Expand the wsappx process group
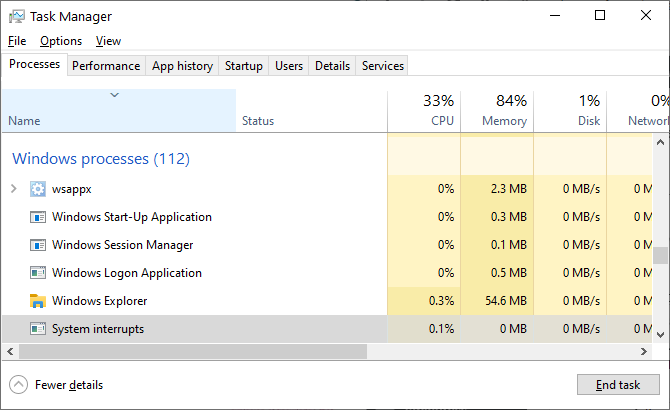The height and width of the screenshot is (410, 670). click(x=13, y=189)
